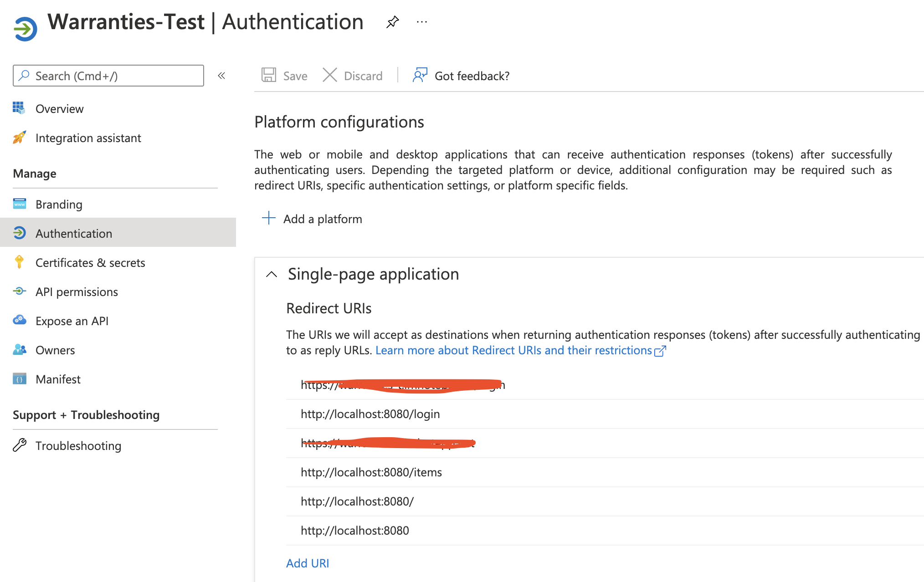
Task: Open Learn more about Redirect URIs link
Action: (x=513, y=350)
